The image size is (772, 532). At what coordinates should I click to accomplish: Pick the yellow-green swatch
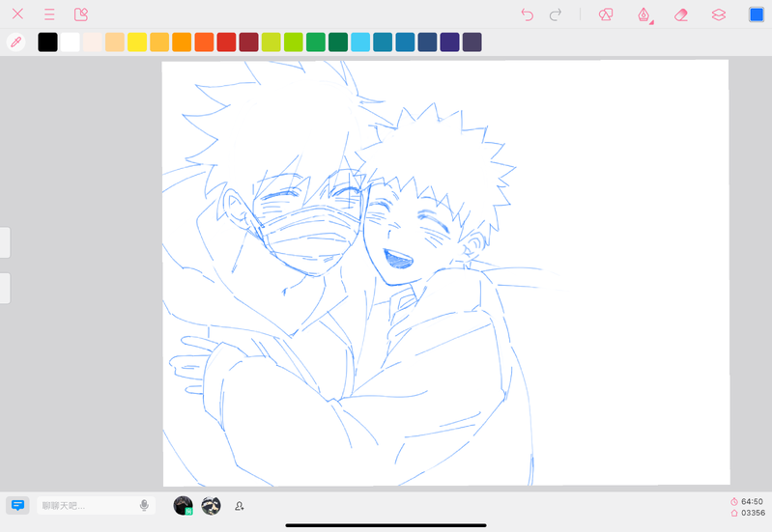click(272, 42)
